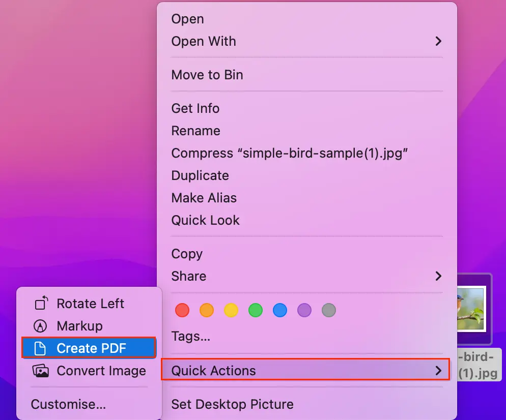The width and height of the screenshot is (506, 420).
Task: Apply the purple tag color
Action: [x=304, y=310]
